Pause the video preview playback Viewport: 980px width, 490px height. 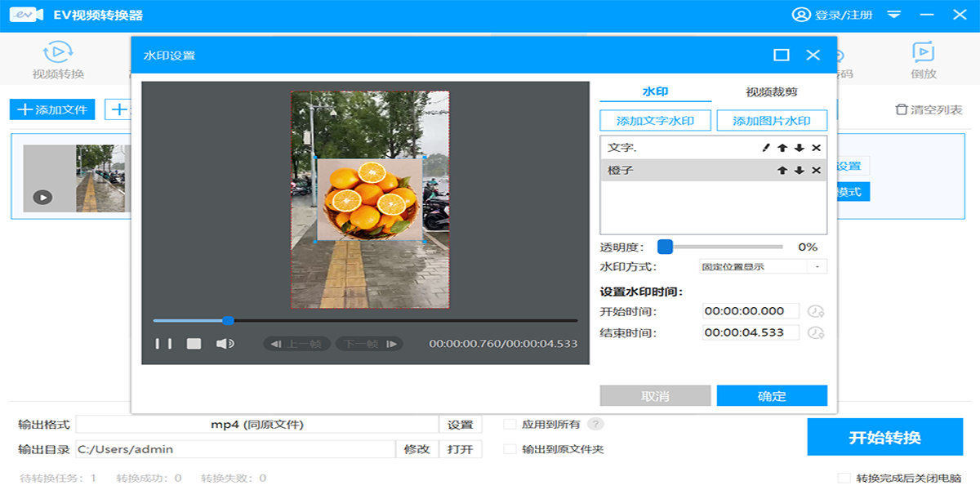(164, 344)
